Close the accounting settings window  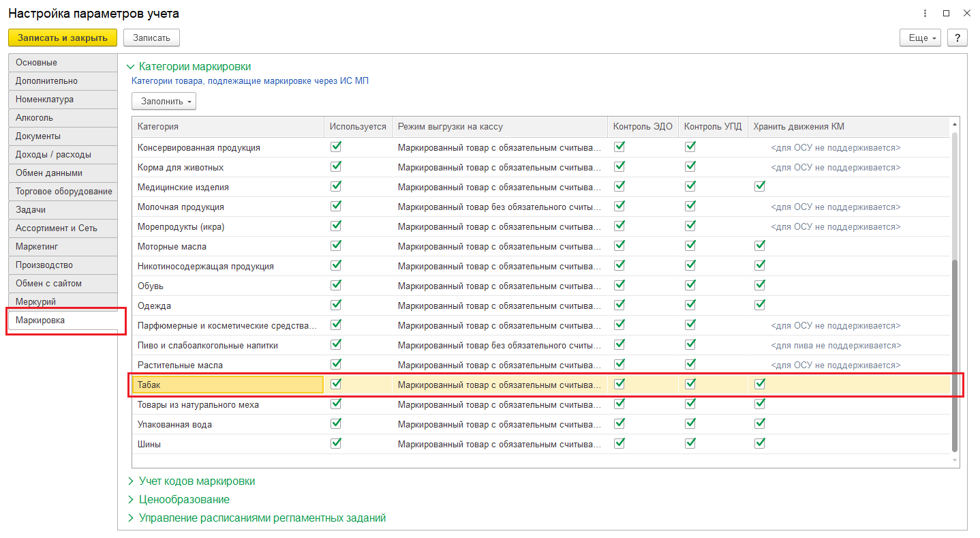966,14
